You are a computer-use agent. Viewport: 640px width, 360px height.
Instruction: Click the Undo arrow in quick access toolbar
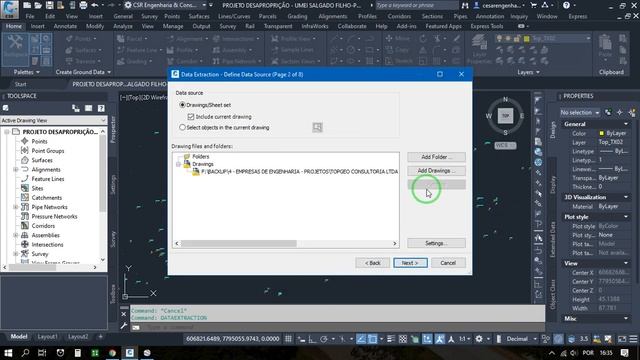click(95, 5)
